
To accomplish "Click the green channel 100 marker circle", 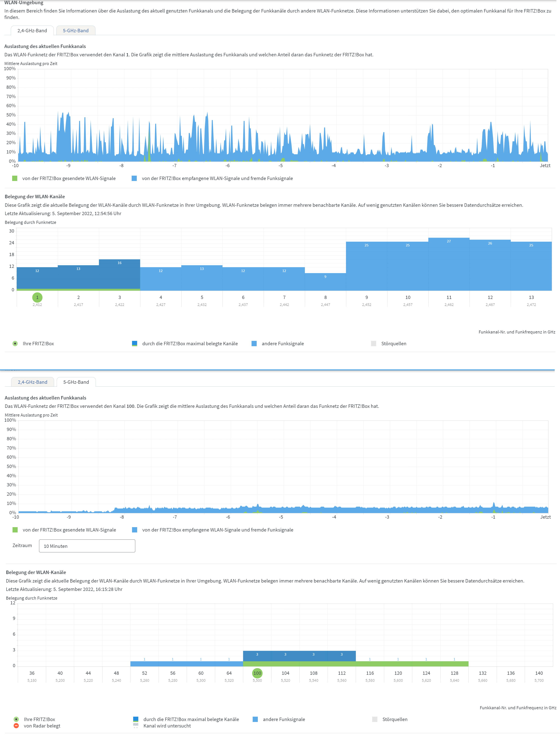I will (257, 673).
